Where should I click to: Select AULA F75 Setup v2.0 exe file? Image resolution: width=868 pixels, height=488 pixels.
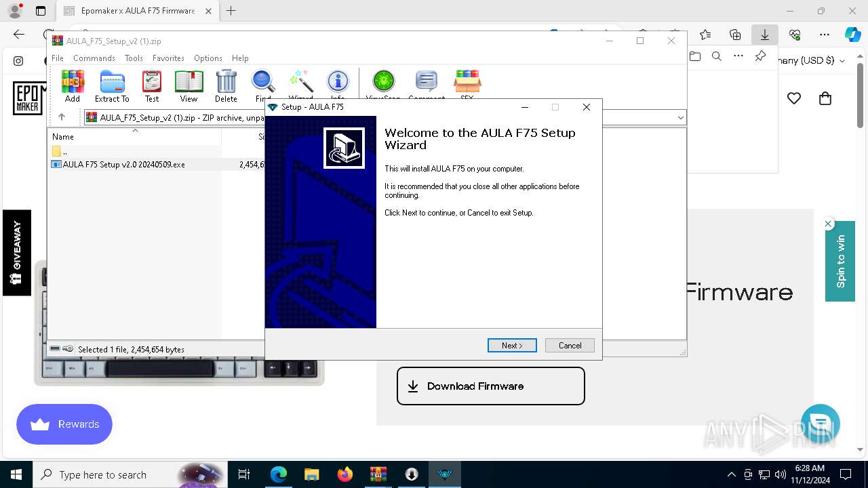[x=124, y=164]
